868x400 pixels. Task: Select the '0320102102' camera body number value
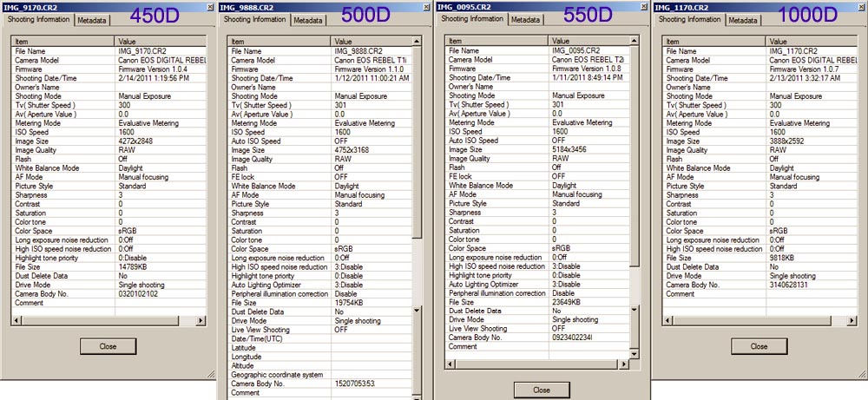138,294
